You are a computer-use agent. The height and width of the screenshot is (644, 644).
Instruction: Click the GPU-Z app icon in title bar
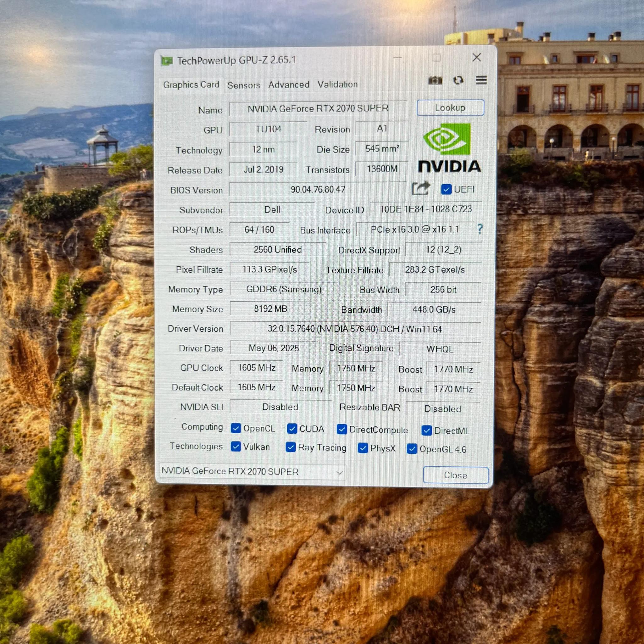[167, 61]
